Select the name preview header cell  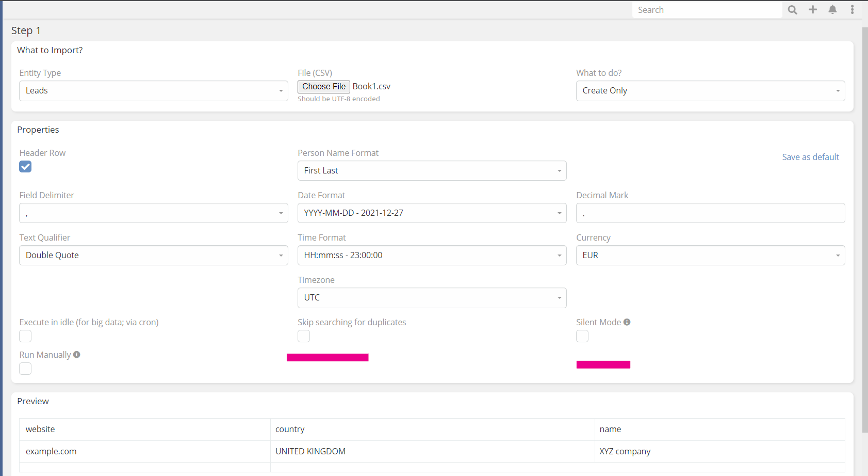coord(720,430)
